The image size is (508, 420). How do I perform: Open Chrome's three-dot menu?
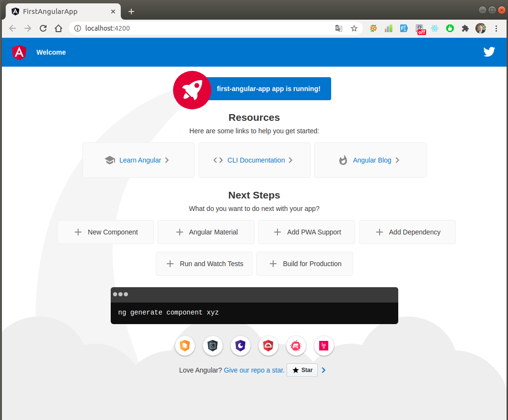click(x=496, y=28)
